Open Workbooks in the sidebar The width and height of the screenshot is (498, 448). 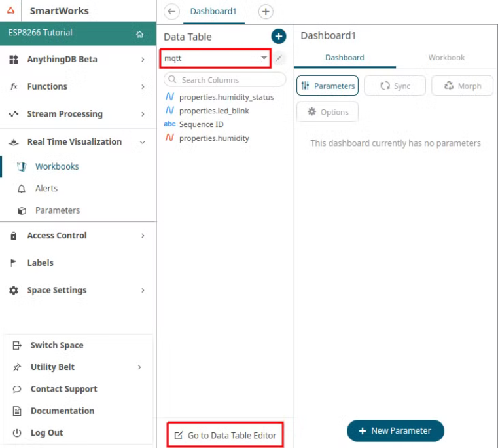tap(56, 166)
